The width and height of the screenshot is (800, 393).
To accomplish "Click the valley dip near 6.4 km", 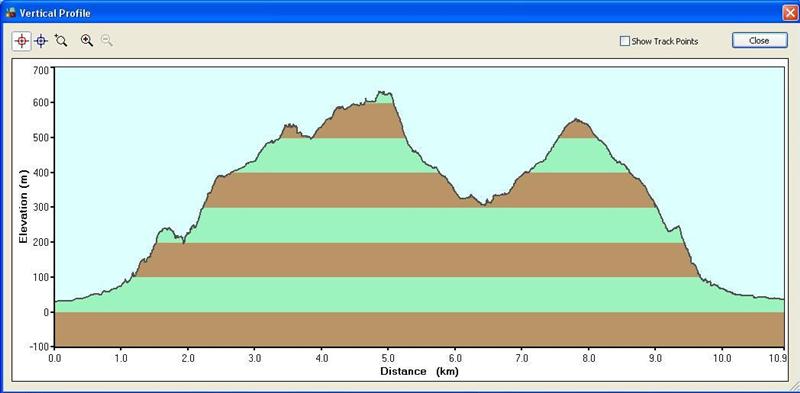I will pyautogui.click(x=484, y=204).
